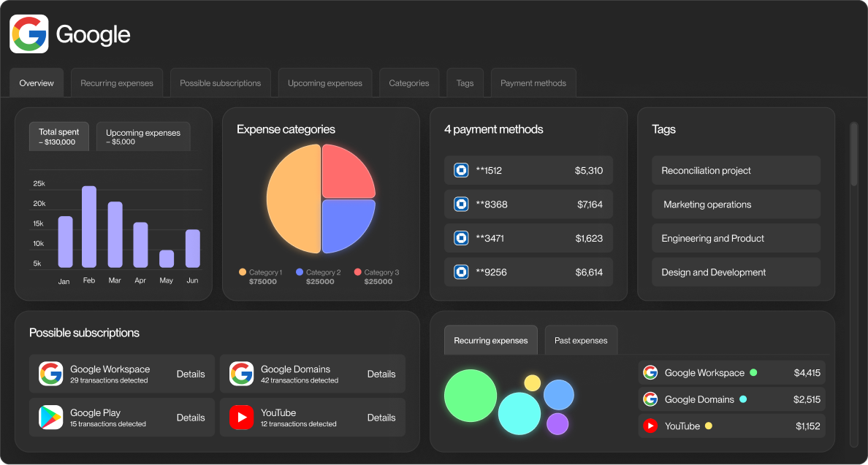The image size is (868, 465).
Task: Click the $2,515 Google Domains amount
Action: click(807, 399)
